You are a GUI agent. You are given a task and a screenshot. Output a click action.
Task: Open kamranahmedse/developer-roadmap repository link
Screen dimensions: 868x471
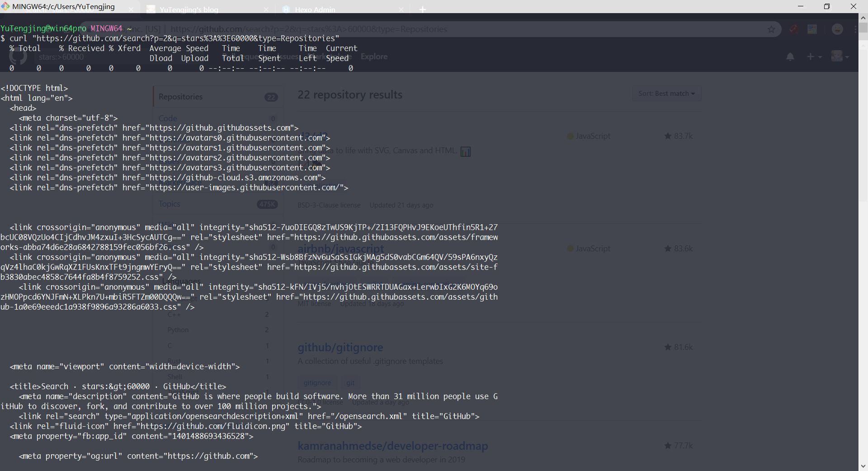click(x=393, y=446)
